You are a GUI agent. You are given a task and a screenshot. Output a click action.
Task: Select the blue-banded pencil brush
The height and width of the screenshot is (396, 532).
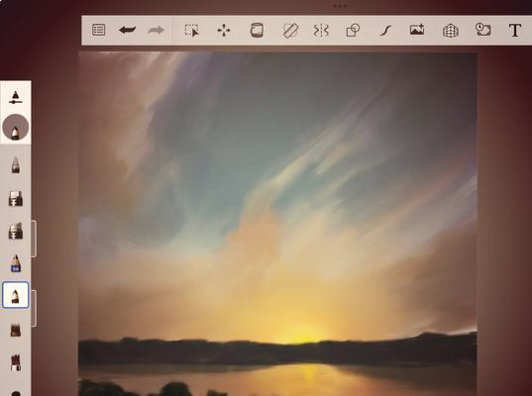click(16, 263)
